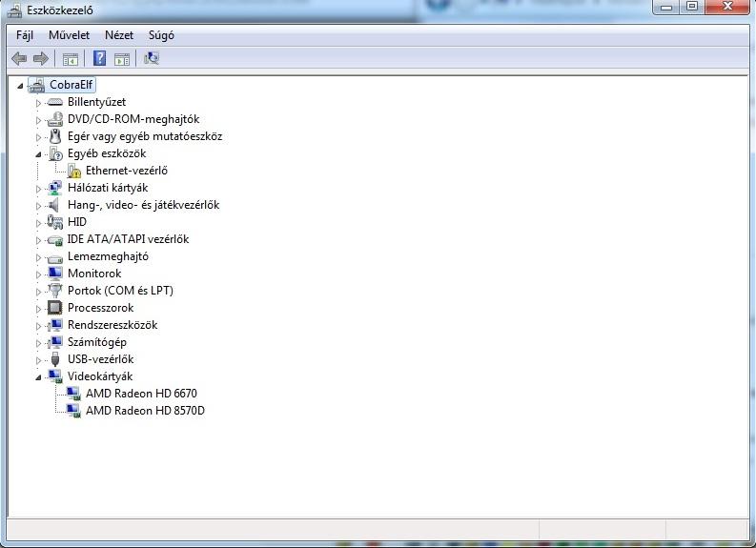Select the Ethernet-vezérlő device entry
The image size is (756, 548).
(127, 171)
